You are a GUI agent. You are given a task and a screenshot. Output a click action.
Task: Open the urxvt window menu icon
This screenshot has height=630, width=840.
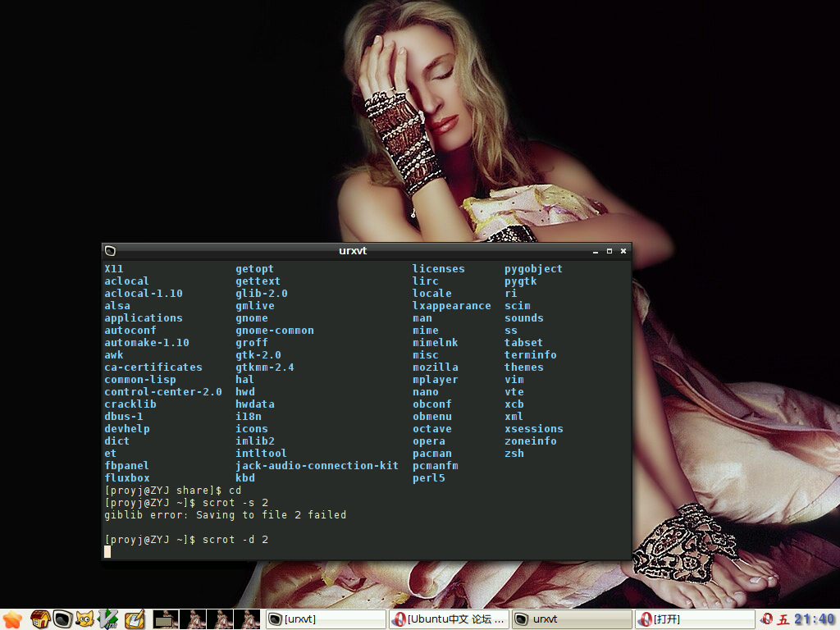(x=111, y=251)
